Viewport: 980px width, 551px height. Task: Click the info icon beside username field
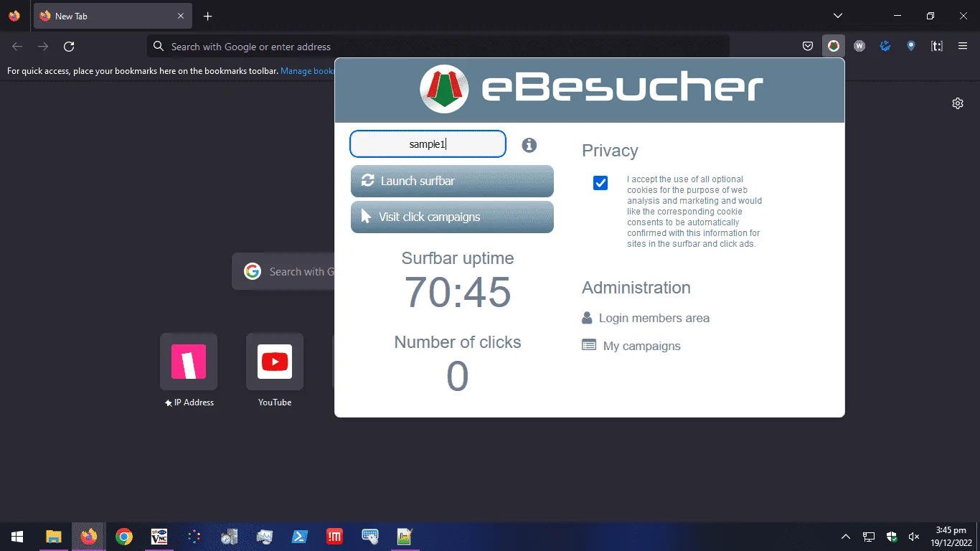click(529, 145)
